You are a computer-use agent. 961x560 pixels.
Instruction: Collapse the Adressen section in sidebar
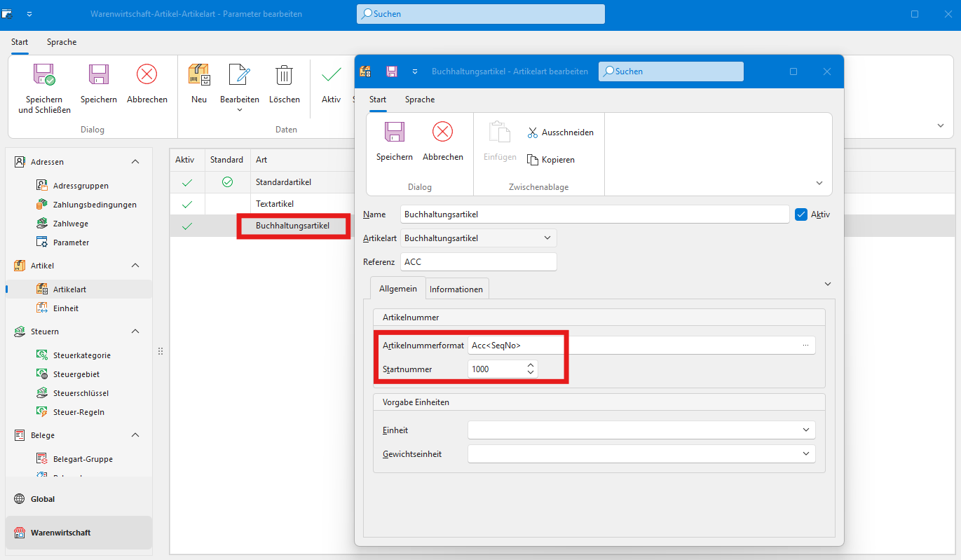135,162
